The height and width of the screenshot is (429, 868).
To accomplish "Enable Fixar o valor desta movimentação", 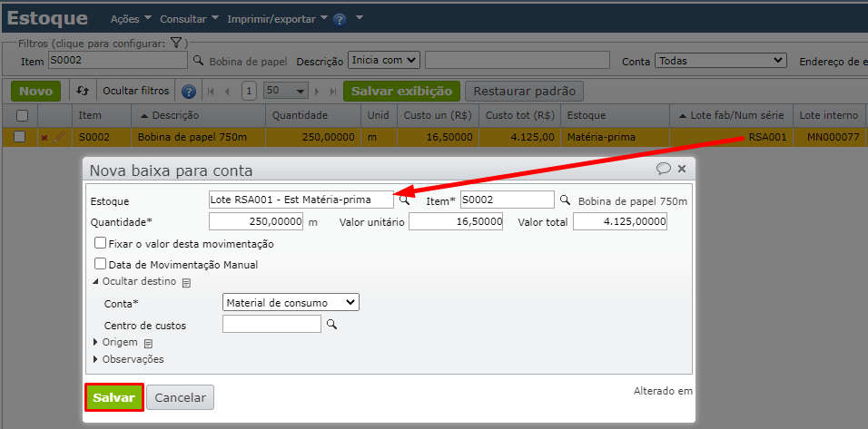I will click(x=100, y=243).
